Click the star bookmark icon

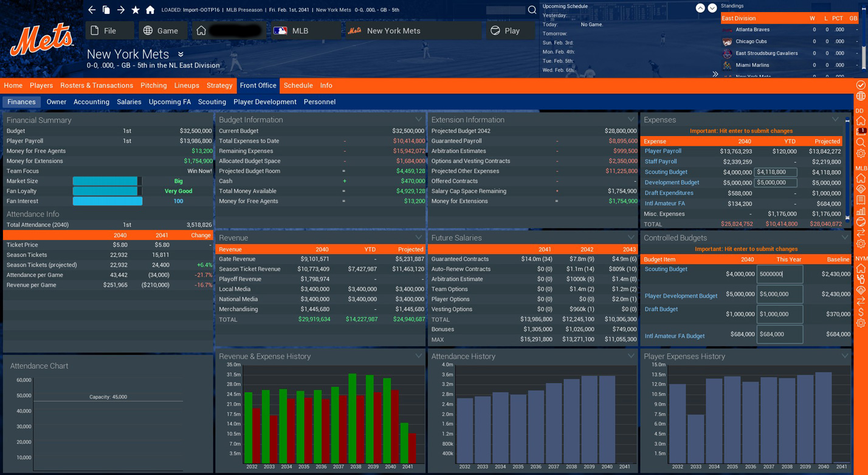(136, 10)
